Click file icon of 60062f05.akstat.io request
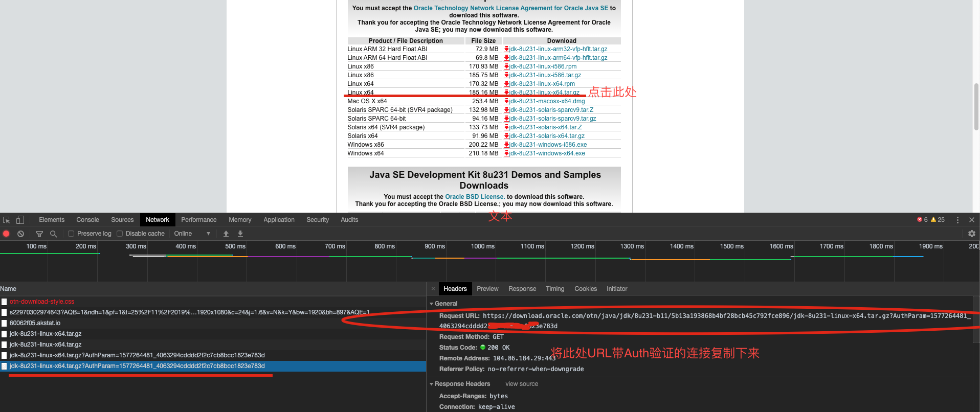 [x=4, y=323]
